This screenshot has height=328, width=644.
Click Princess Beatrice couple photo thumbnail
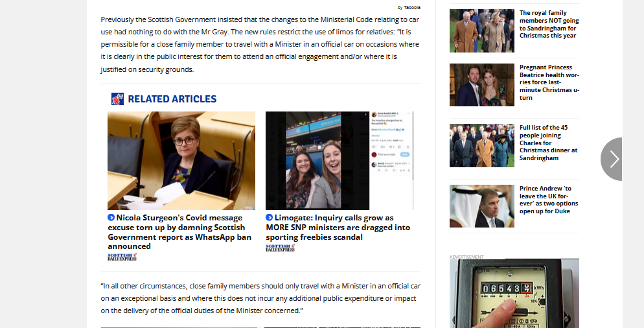click(x=482, y=85)
